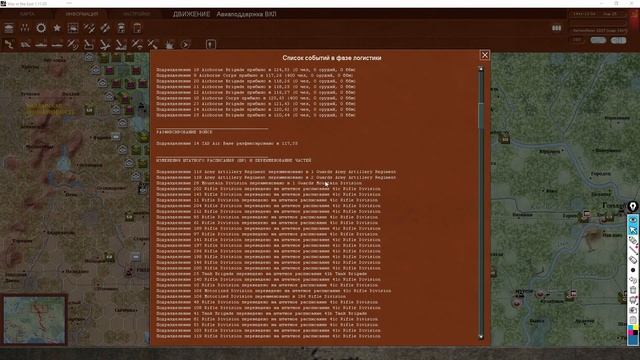Viewport: 640px width, 360px height.
Task: Click the dialog title Список событий в фазе логистики
Action: coord(332,58)
